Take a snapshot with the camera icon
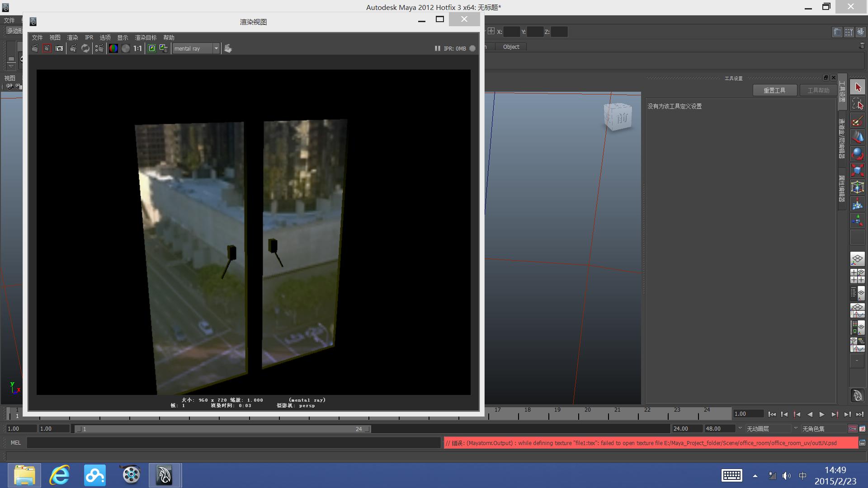The height and width of the screenshot is (488, 868). click(x=59, y=48)
